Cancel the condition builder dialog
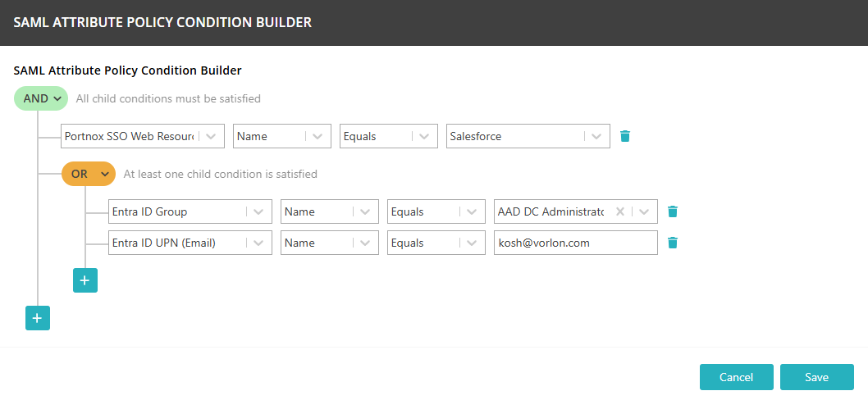Image resolution: width=868 pixels, height=400 pixels. tap(736, 377)
